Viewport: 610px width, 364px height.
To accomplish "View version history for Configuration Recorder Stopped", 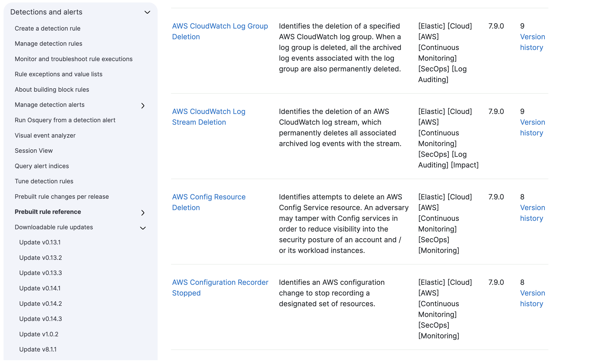I will click(x=532, y=298).
